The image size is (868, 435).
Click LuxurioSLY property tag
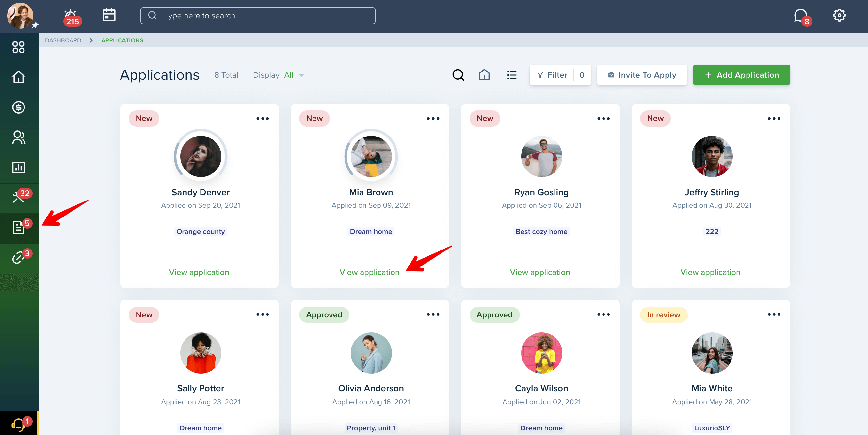pyautogui.click(x=712, y=428)
